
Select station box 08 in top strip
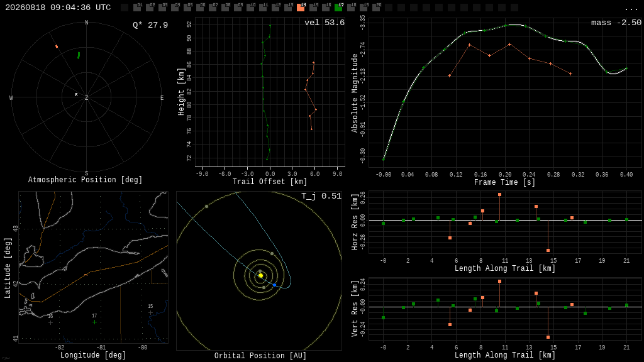(225, 8)
